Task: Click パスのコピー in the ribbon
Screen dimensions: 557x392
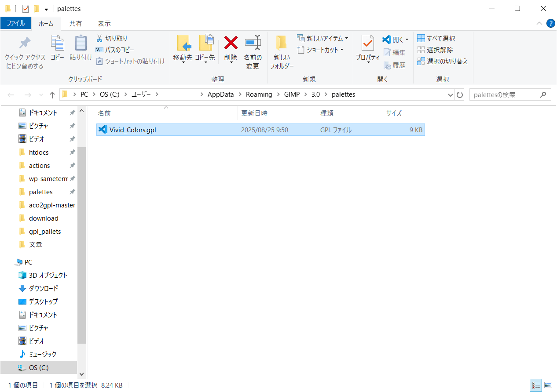Action: click(x=115, y=50)
